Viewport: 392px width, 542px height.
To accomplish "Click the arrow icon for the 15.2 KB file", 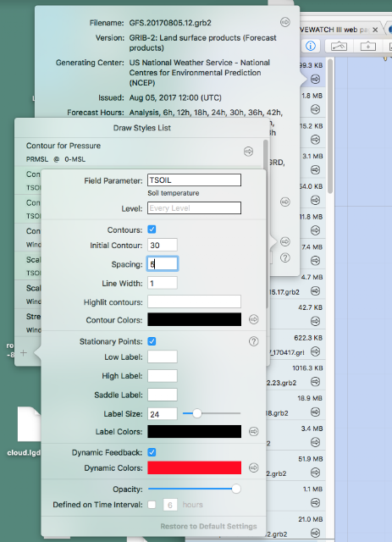I will [315, 140].
